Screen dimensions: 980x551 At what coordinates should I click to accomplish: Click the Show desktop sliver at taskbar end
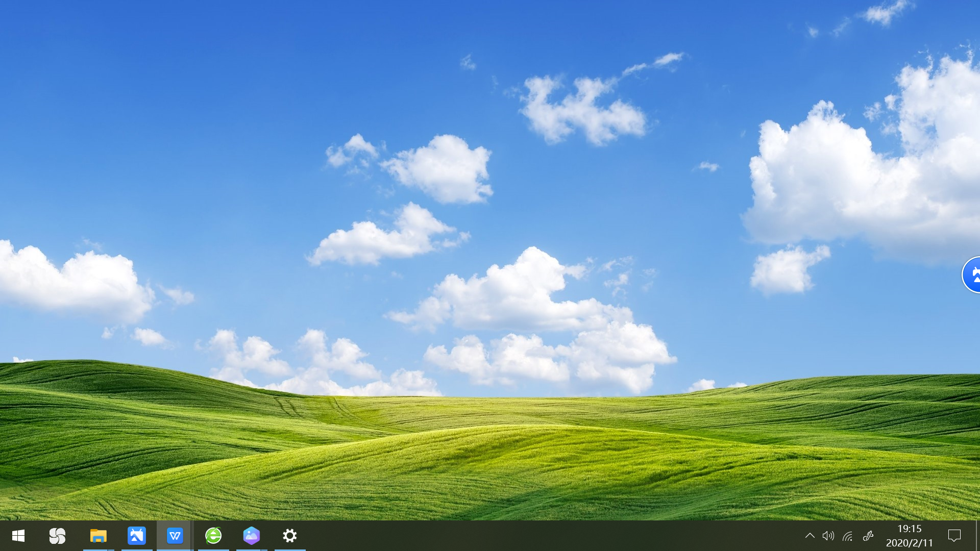(977, 536)
